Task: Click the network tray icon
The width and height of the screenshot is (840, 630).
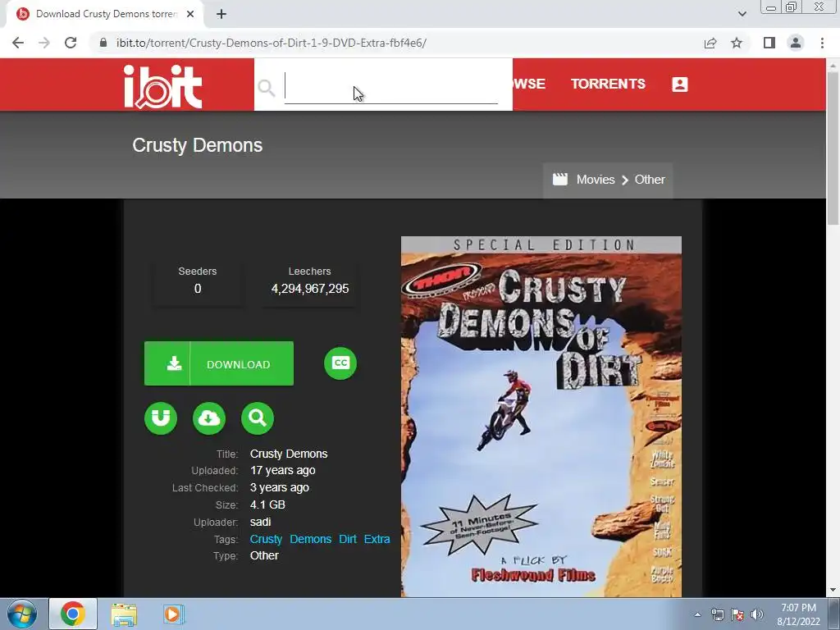Action: [x=717, y=614]
